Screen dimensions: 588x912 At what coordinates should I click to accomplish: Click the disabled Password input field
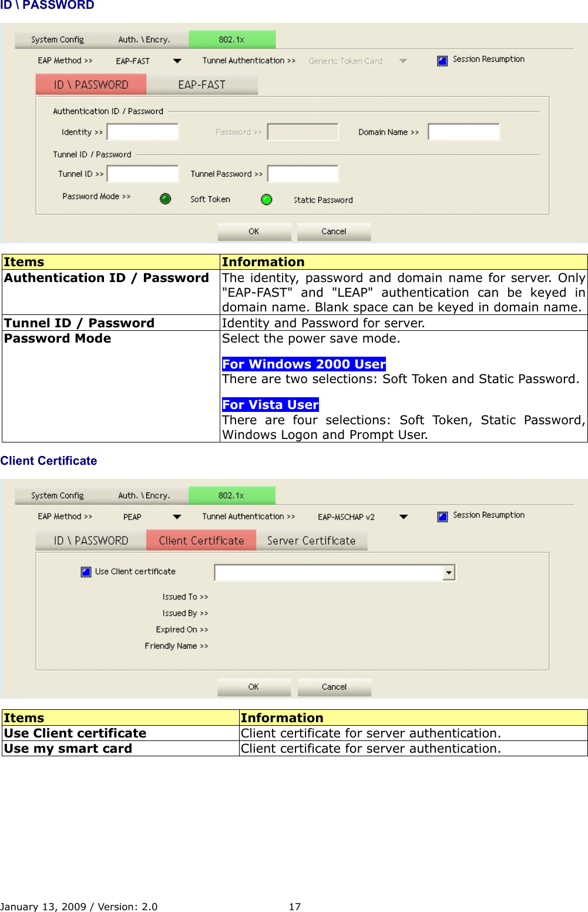[x=303, y=132]
